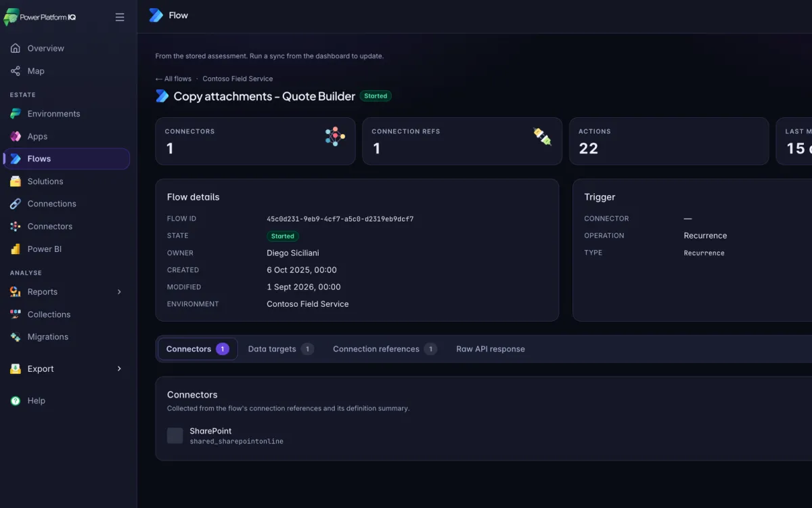Click the Environments icon in sidebar
This screenshot has width=812, height=508.
(x=15, y=114)
